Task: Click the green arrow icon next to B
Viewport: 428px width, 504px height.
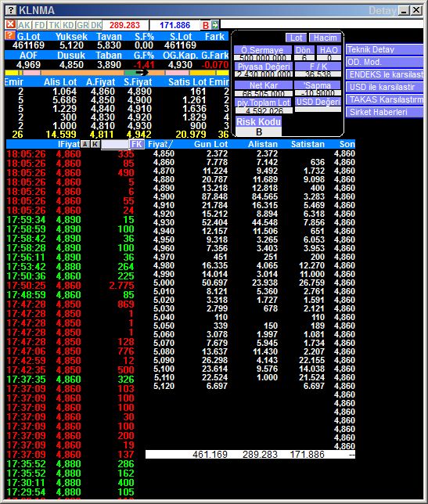Action: (215, 25)
